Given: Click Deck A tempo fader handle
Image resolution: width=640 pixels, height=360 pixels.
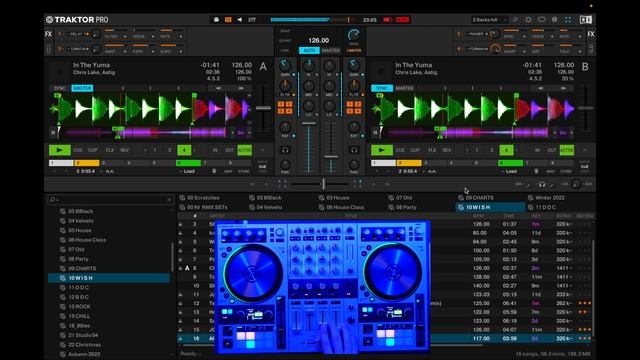Looking at the screenshot, I should (x=263, y=108).
